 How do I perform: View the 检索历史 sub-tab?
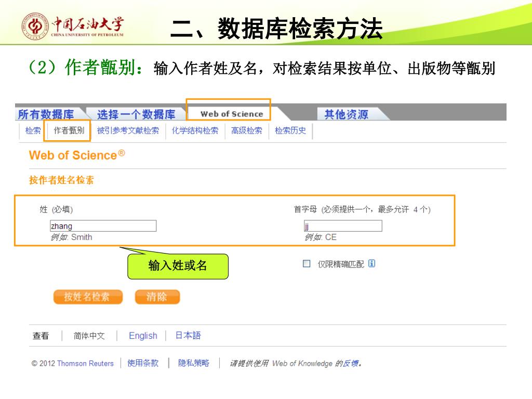[290, 130]
